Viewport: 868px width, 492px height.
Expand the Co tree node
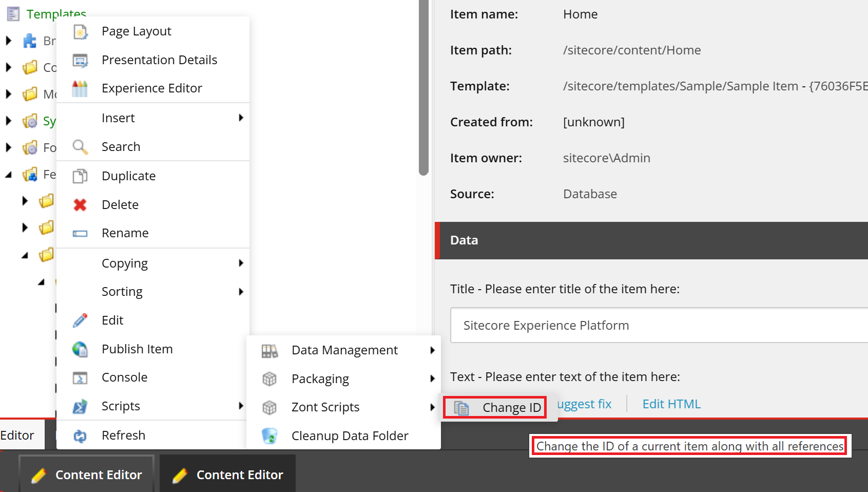click(8, 67)
